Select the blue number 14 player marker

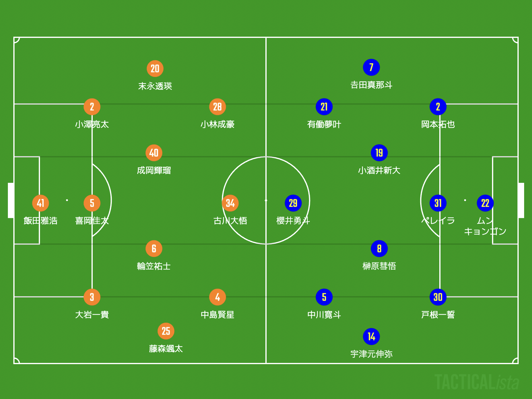pyautogui.click(x=371, y=337)
